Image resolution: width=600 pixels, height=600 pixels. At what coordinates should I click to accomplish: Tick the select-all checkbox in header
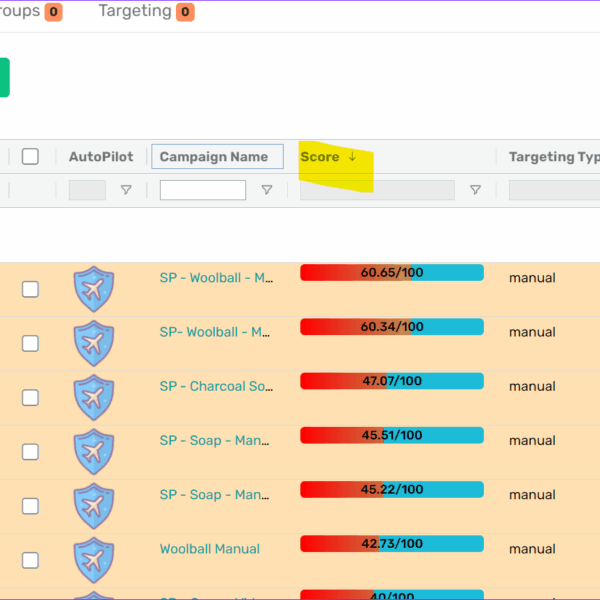pyautogui.click(x=30, y=157)
